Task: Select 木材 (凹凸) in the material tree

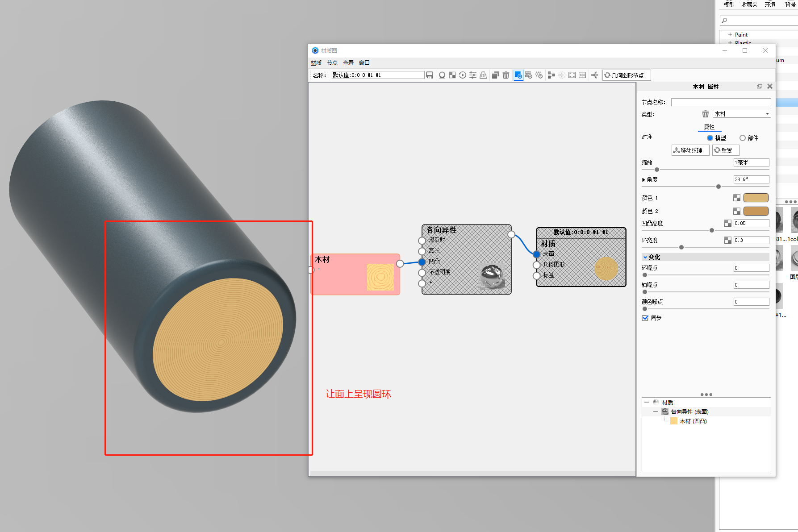Action: (x=693, y=421)
